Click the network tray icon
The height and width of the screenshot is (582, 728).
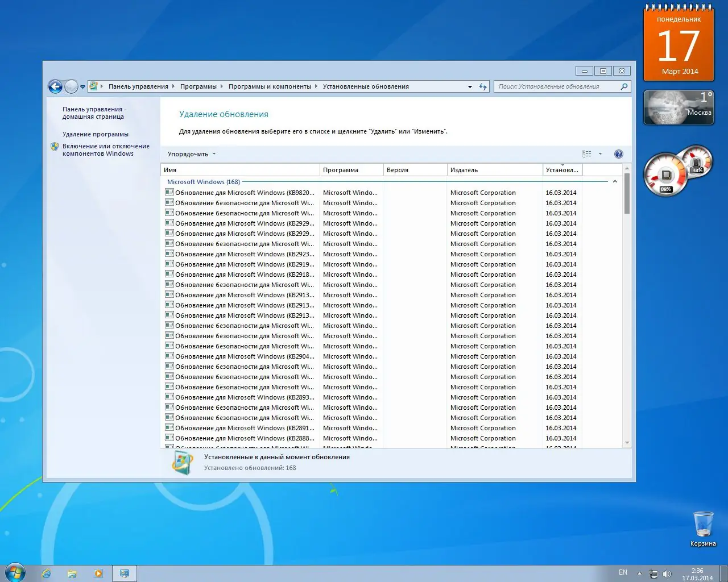[653, 574]
